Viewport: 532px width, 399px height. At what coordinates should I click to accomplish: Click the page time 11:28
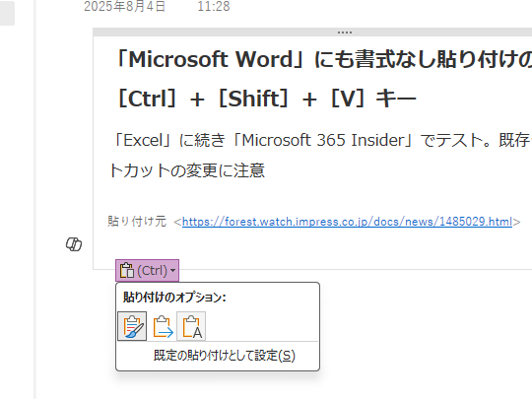tap(214, 6)
